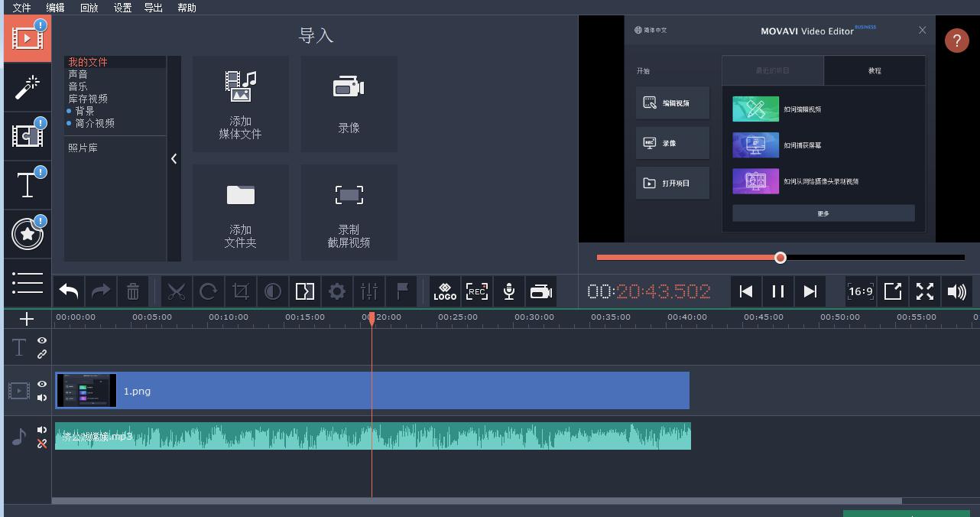Detach the preview window

(893, 291)
